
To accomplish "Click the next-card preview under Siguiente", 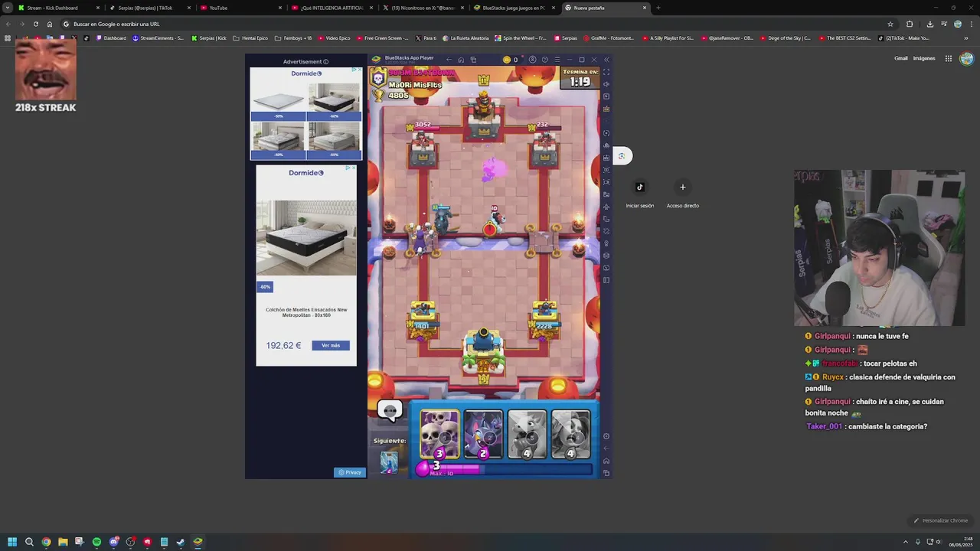I will click(389, 461).
